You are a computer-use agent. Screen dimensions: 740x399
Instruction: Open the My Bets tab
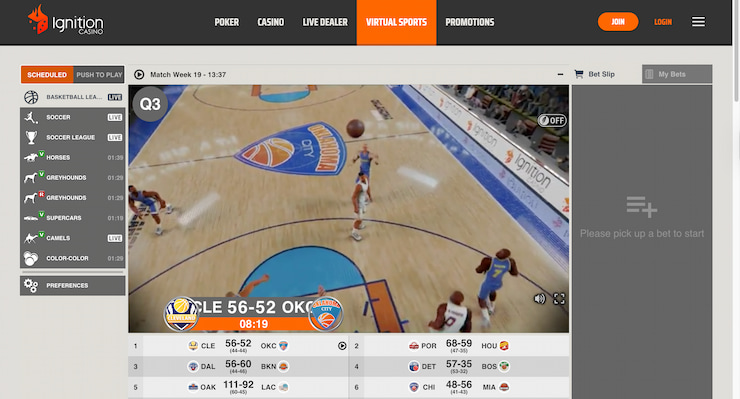(x=677, y=74)
